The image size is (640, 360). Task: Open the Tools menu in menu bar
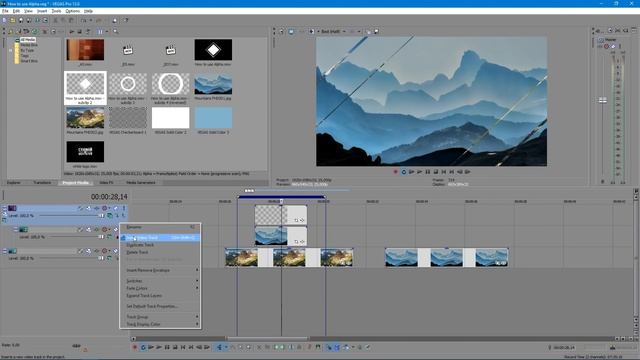coord(56,11)
